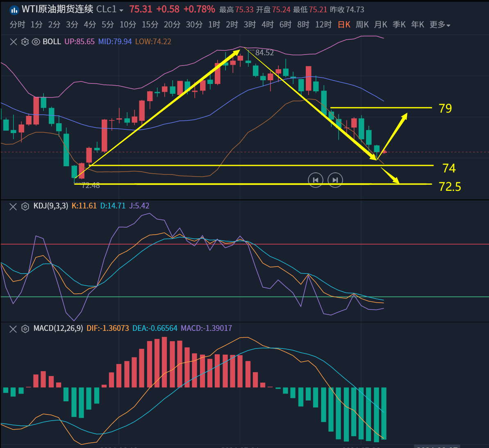
Task: Open BOLL indicator settings gear
Action: [25, 42]
